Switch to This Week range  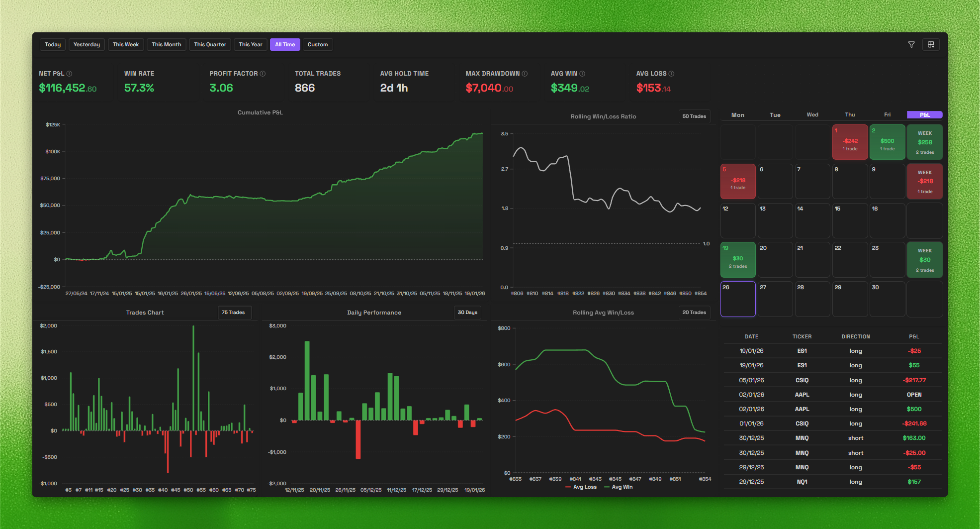[x=126, y=45]
